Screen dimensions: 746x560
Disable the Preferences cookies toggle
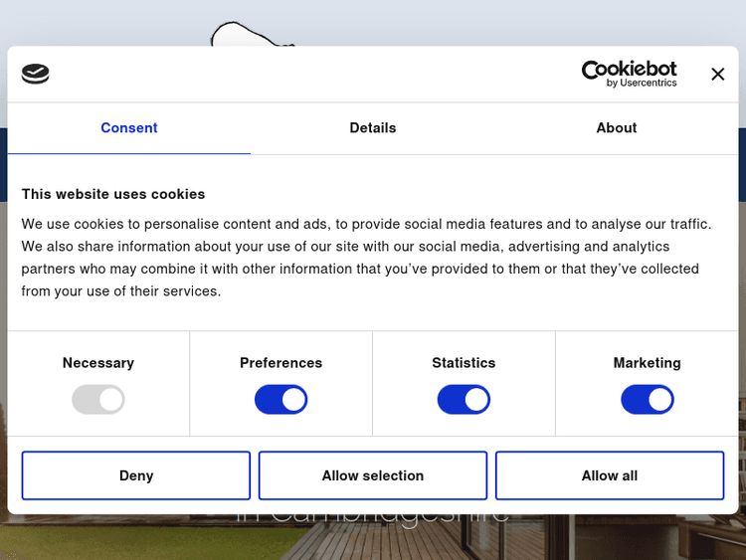click(x=281, y=400)
